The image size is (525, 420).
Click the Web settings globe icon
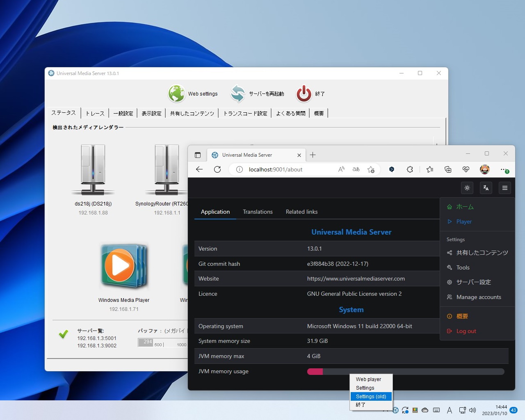[176, 94]
